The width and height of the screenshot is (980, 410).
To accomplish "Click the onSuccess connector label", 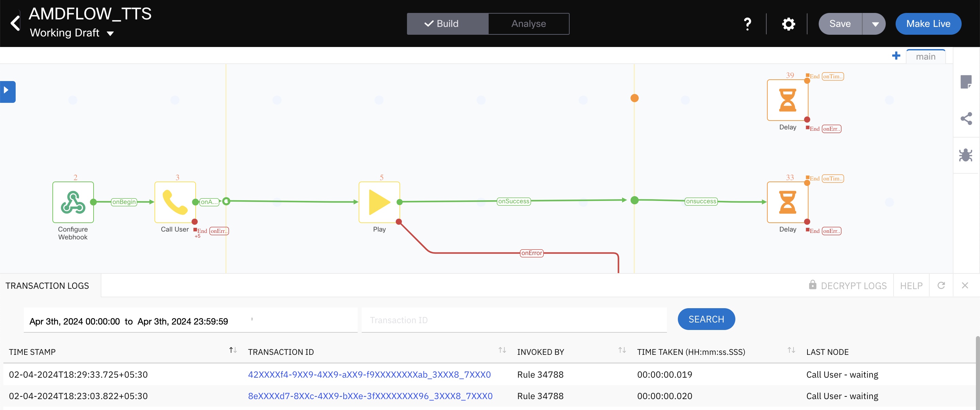I will [513, 201].
